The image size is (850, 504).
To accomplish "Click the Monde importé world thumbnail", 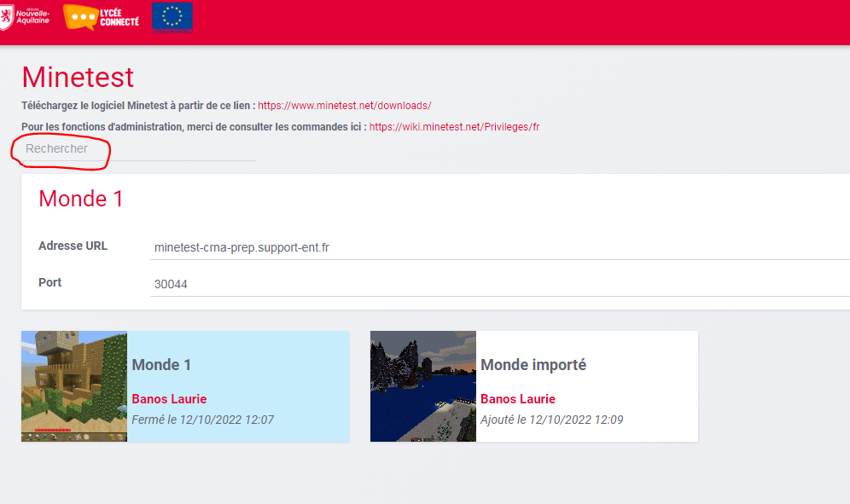I will coord(423,386).
